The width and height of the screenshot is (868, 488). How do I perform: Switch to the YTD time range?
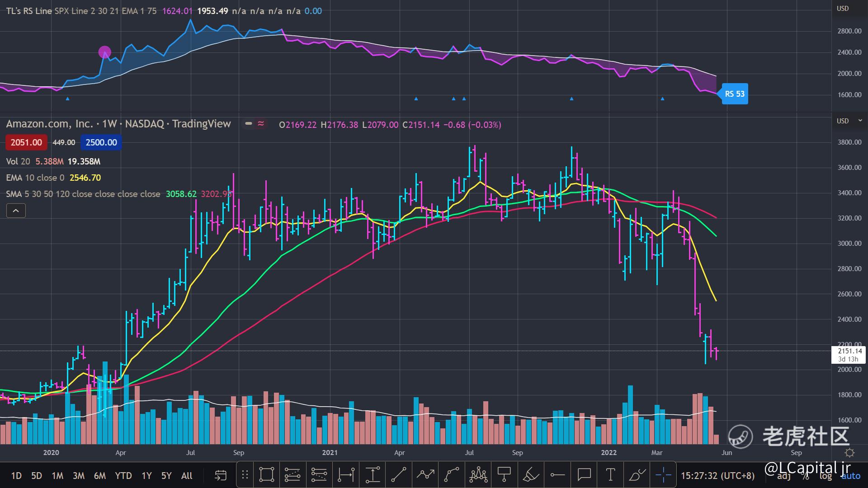click(x=123, y=476)
